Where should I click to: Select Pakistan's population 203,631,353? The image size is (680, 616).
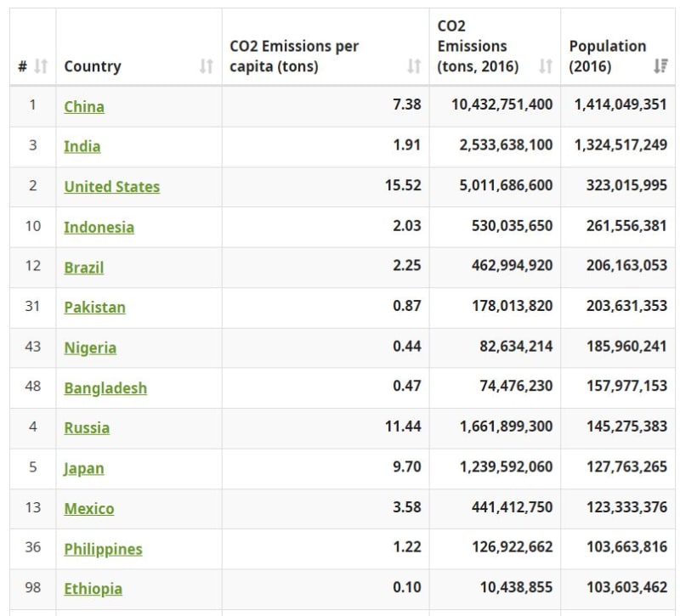pyautogui.click(x=626, y=306)
